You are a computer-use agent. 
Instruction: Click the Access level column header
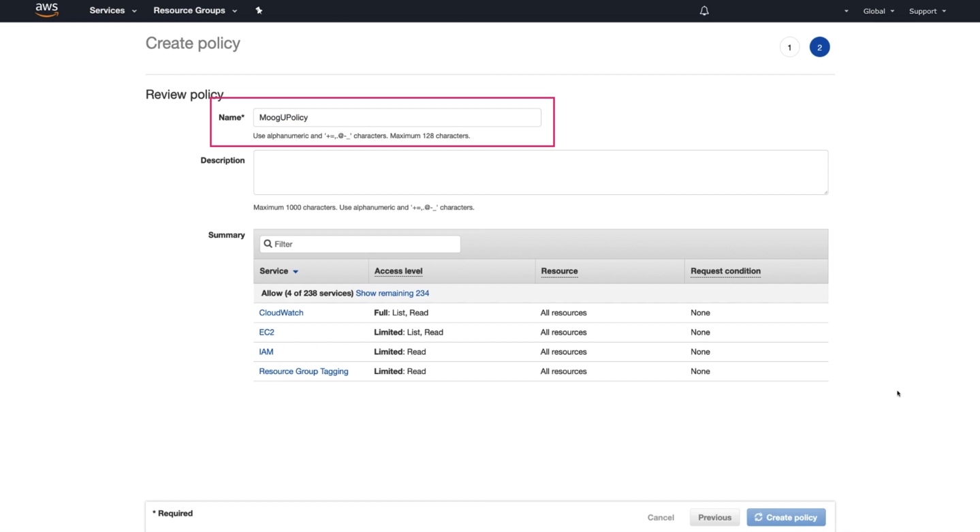click(398, 271)
